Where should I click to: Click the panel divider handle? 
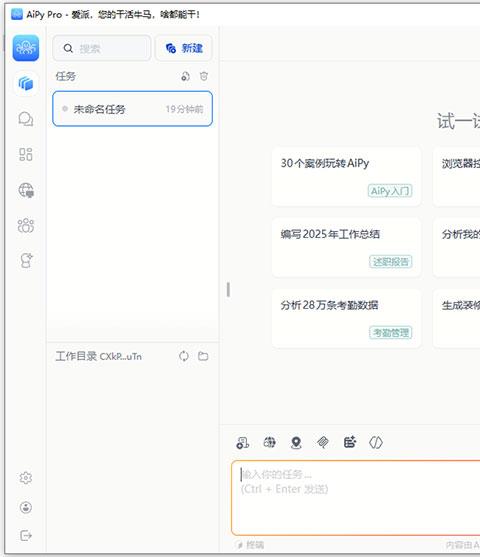228,290
